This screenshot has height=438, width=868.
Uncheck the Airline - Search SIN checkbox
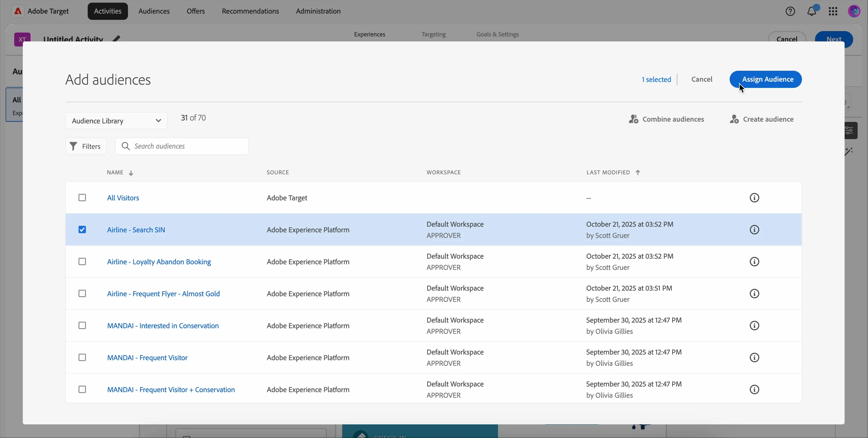tap(82, 230)
